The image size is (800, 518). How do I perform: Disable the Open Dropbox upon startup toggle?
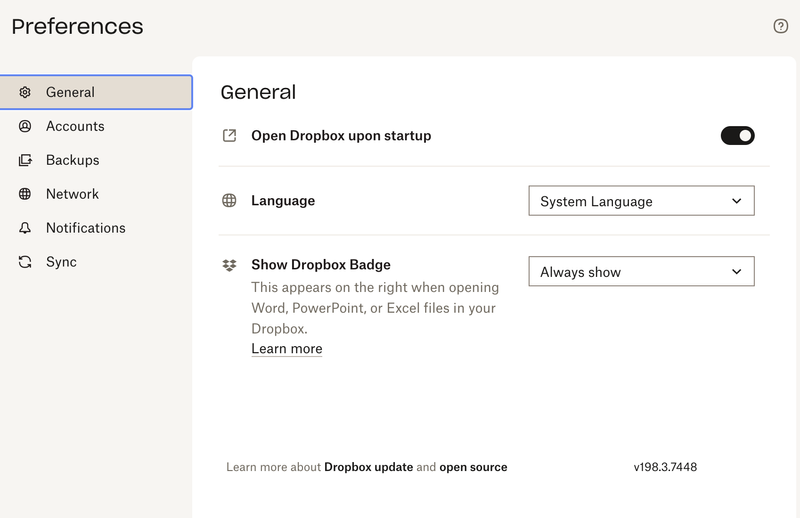pyautogui.click(x=737, y=135)
